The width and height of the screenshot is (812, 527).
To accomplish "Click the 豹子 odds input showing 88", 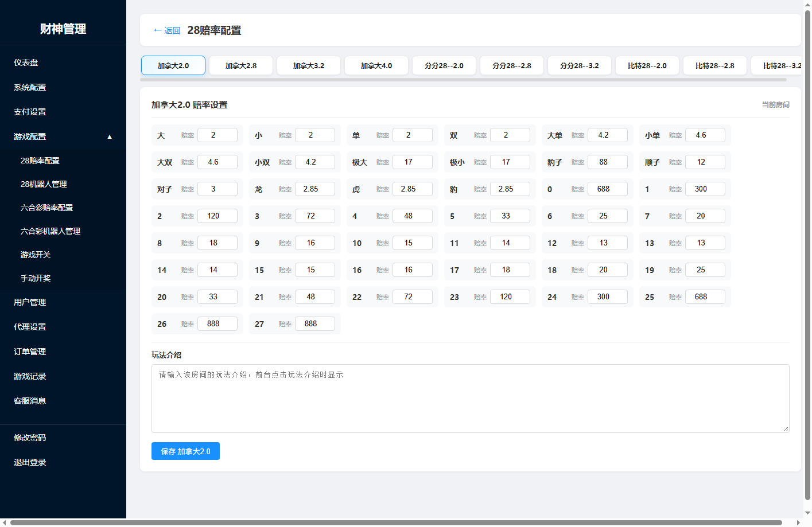I will coord(608,162).
